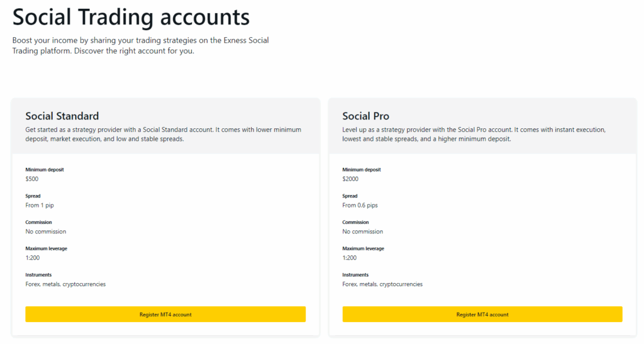Click Register MT4 account under Social Pro
Image resolution: width=644 pixels, height=344 pixels.
click(x=482, y=314)
